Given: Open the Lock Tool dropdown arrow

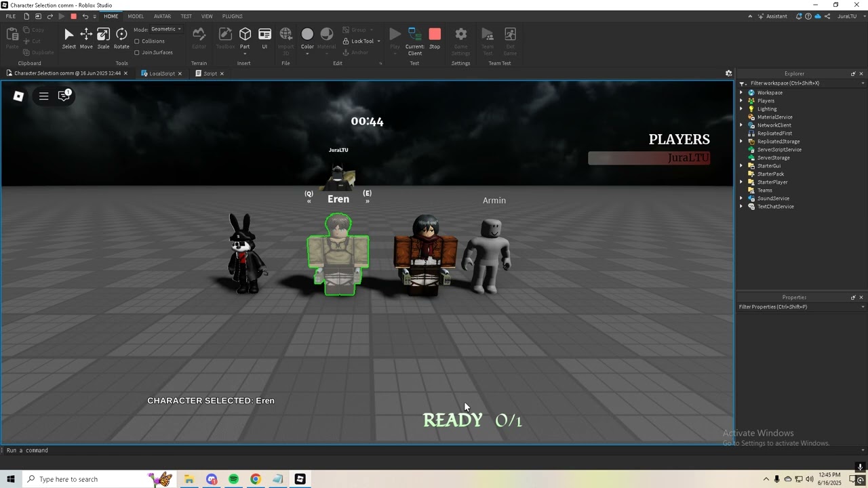Looking at the screenshot, I should click(378, 41).
